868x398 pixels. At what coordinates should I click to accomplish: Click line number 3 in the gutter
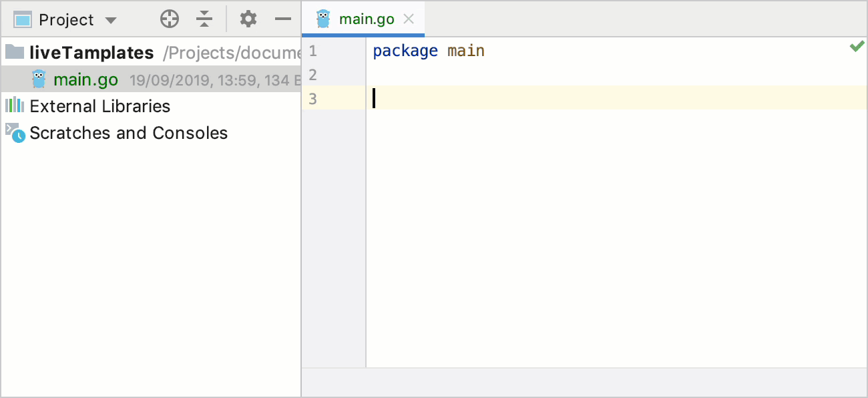(312, 98)
